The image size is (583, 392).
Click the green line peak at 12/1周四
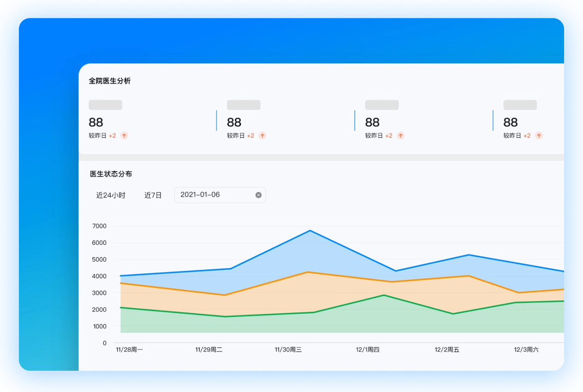(x=384, y=295)
